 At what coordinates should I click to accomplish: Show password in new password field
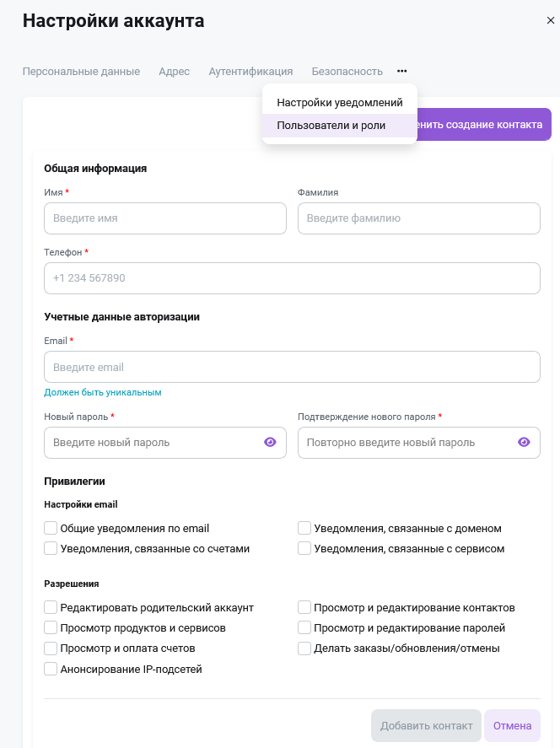click(x=270, y=442)
